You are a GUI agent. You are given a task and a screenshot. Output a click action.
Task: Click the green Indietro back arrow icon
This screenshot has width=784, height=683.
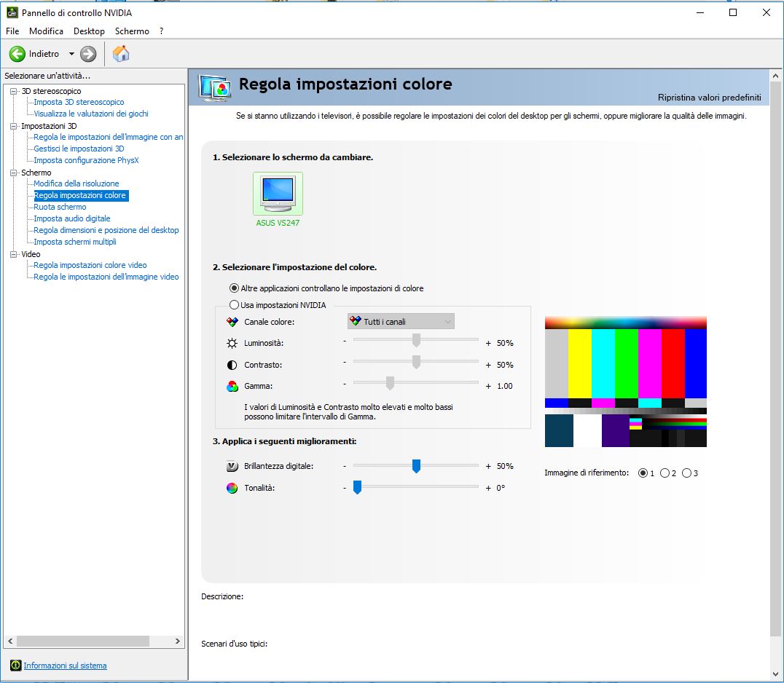click(17, 54)
